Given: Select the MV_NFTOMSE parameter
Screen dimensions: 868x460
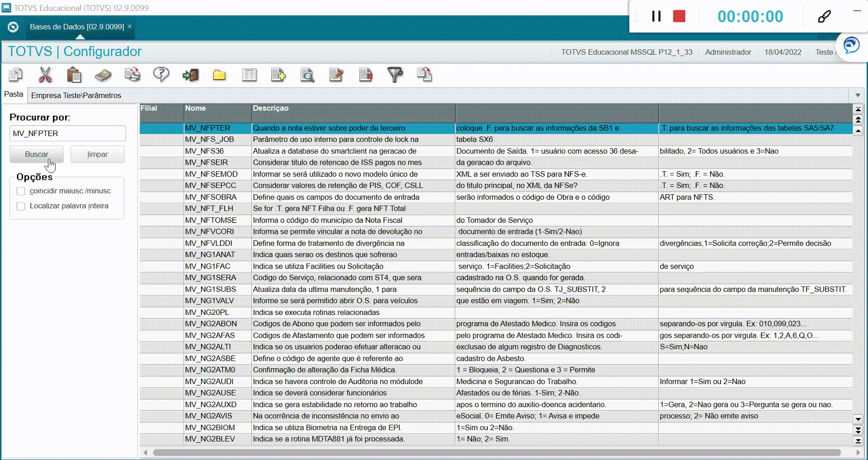Looking at the screenshot, I should pyautogui.click(x=496, y=221).
